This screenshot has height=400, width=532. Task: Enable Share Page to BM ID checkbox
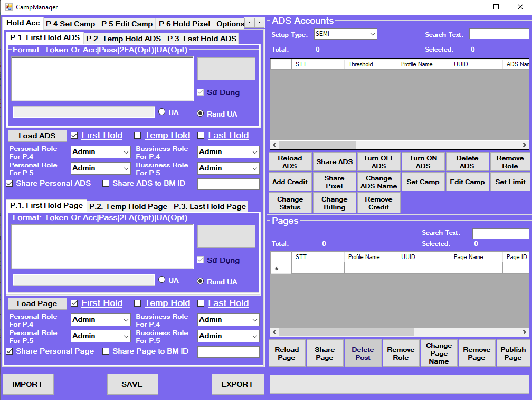click(106, 351)
